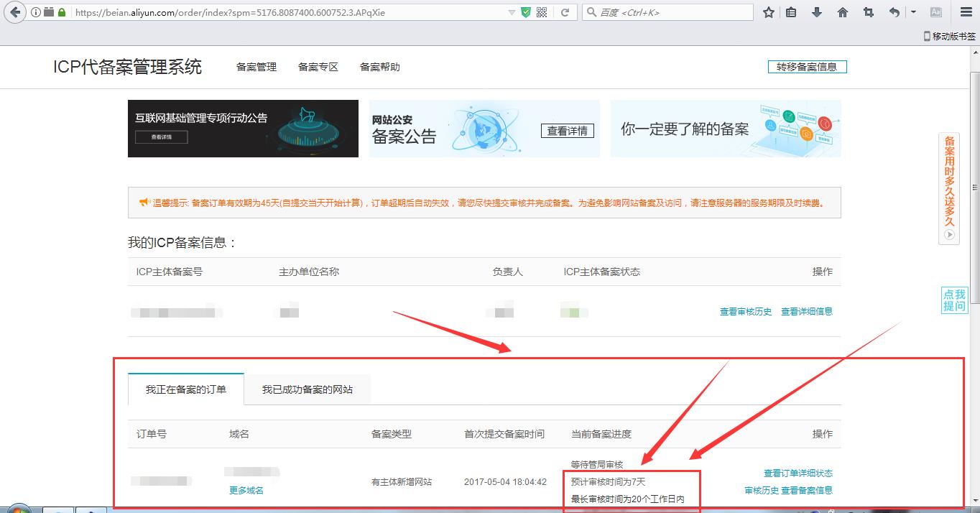Refresh the page with the reload icon
This screenshot has width=980, height=513.
565,11
